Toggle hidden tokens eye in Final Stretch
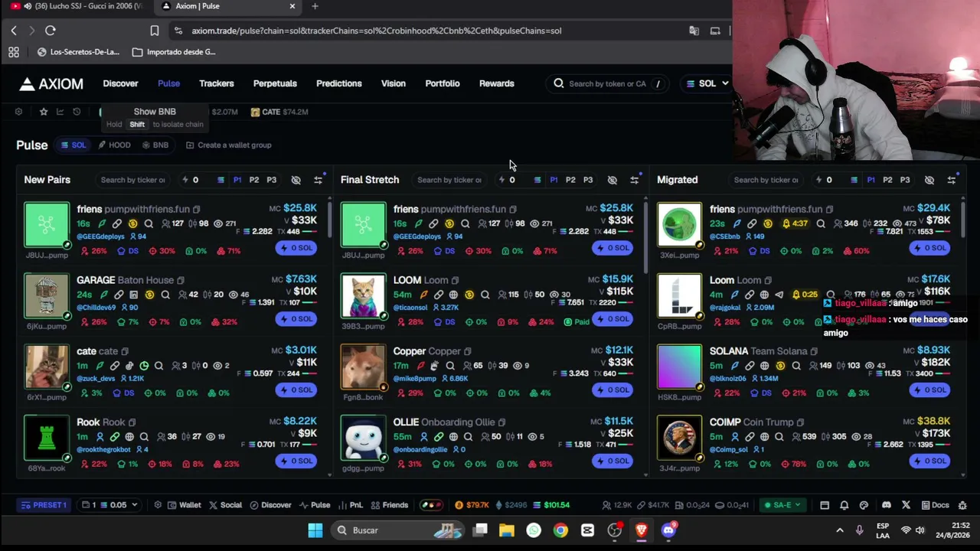The height and width of the screenshot is (551, 980). tap(612, 180)
